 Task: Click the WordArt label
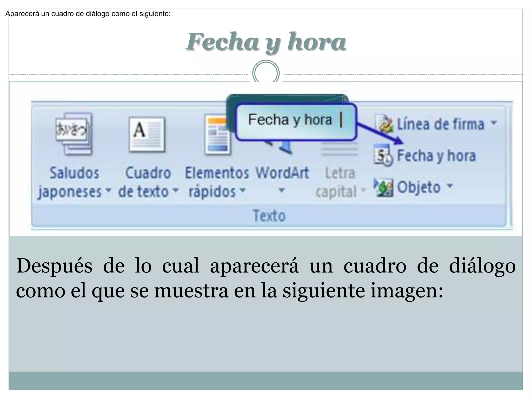click(282, 172)
